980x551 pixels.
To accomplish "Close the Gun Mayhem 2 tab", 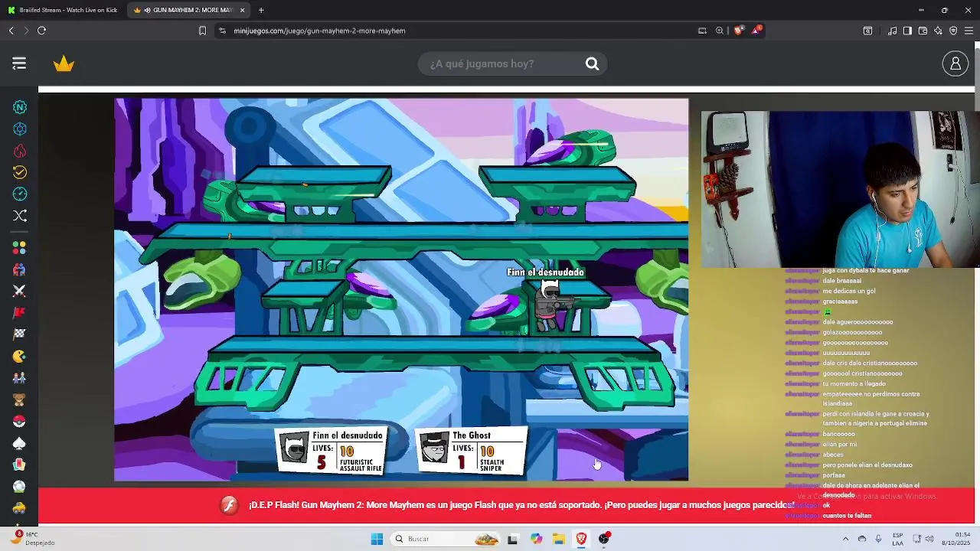I will pos(243,10).
